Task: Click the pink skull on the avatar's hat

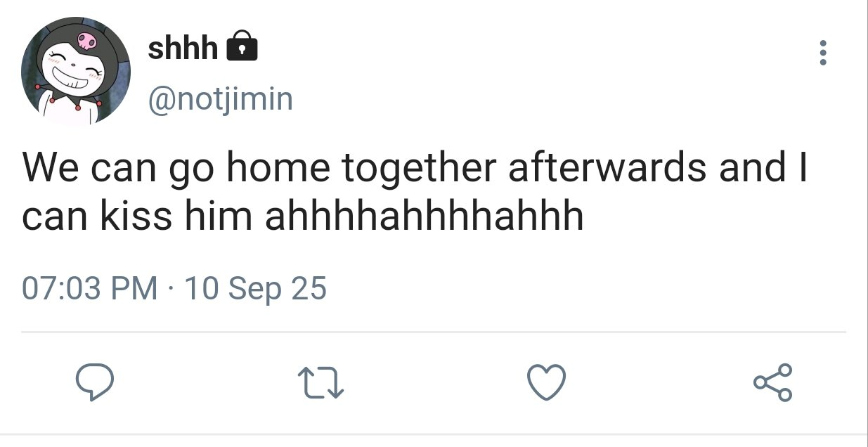Action: pos(86,41)
